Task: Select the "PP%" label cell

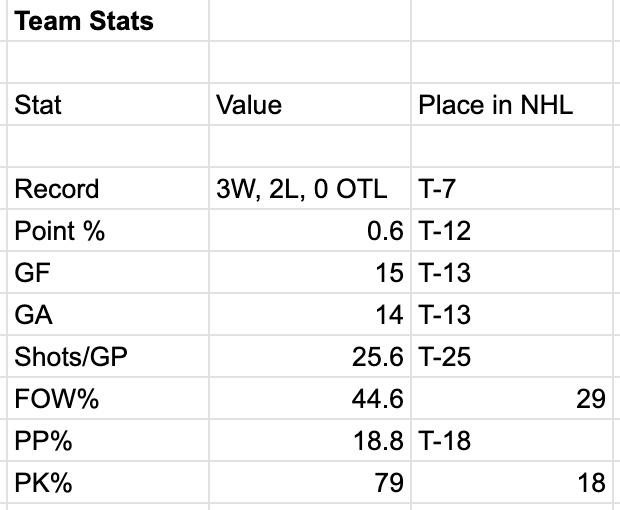Action: coord(43,441)
